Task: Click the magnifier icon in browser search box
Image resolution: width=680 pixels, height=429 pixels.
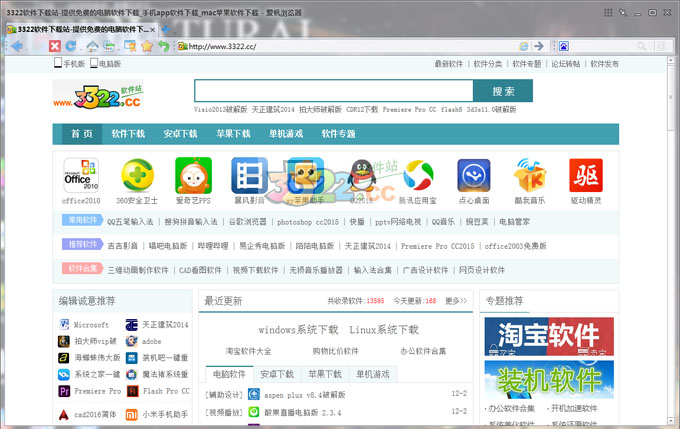Action: pyautogui.click(x=641, y=46)
